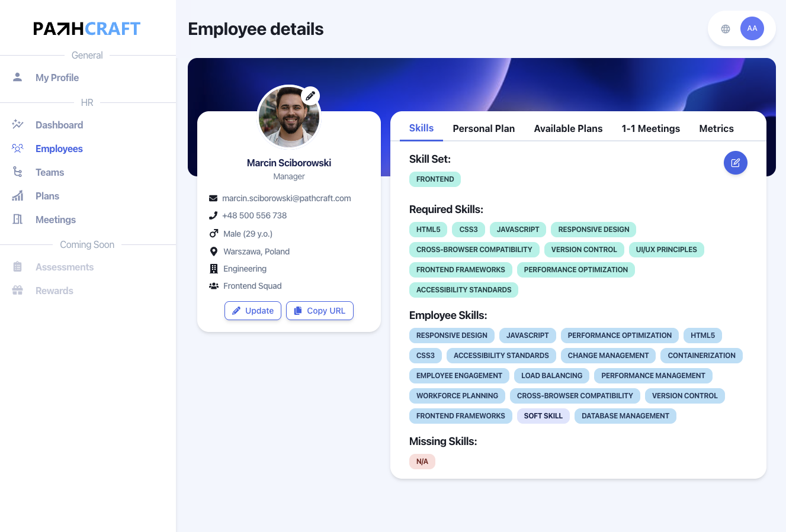
Task: Open the Personal Plan tab
Action: click(x=484, y=128)
